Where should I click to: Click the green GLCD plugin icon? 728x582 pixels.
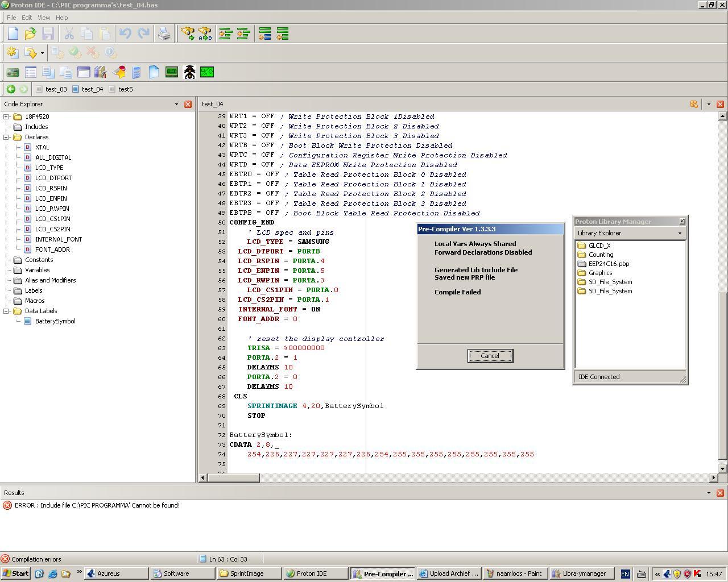pos(171,72)
